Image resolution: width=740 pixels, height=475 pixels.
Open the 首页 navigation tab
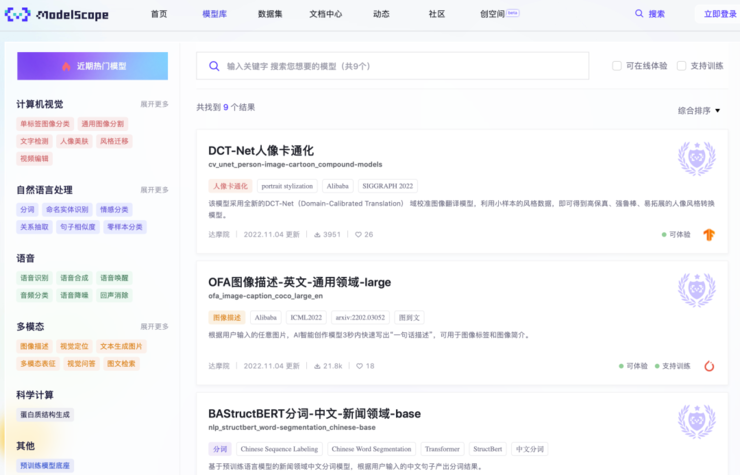[x=159, y=14]
